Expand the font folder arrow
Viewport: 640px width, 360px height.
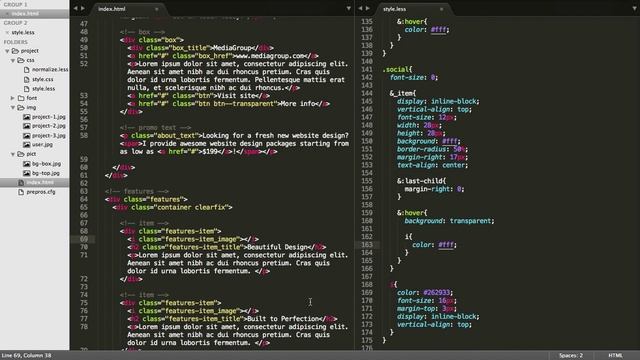(13, 98)
